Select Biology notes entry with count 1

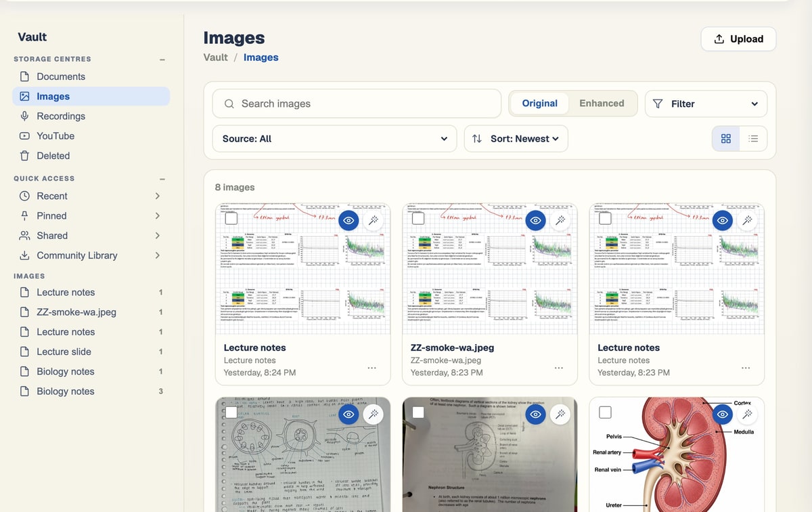(x=91, y=371)
